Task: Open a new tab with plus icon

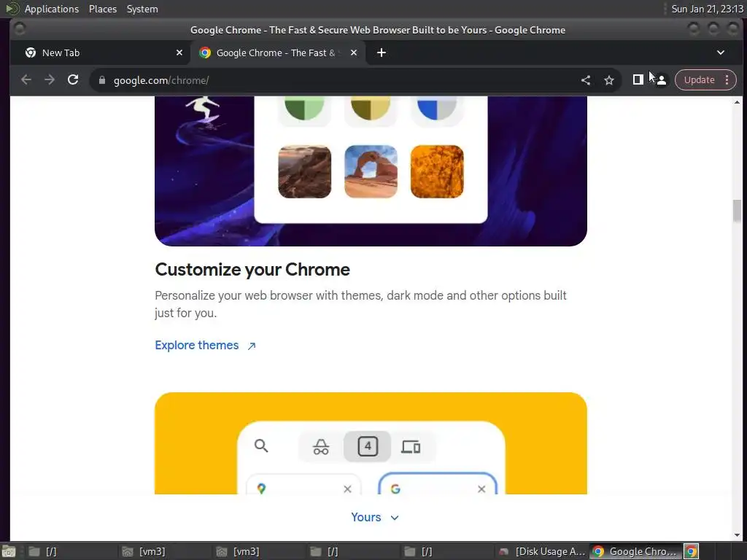Action: point(381,52)
